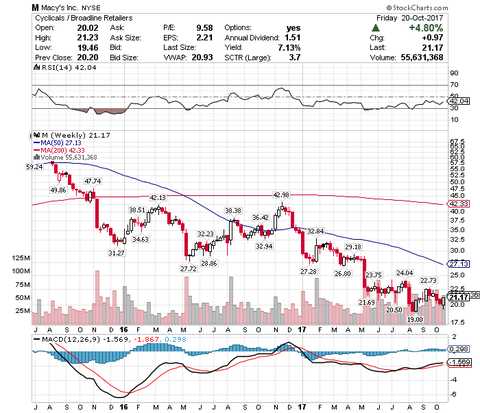Screen dimensions: 480x413
Task: Click the Low price 19.46
Action: [88, 48]
